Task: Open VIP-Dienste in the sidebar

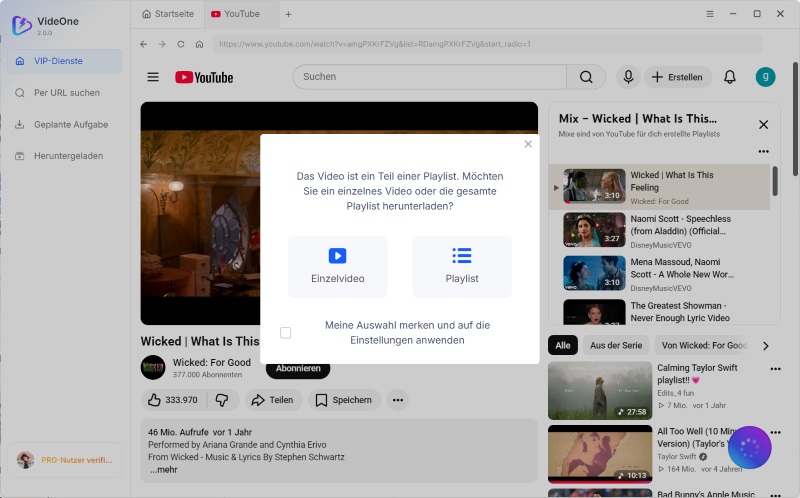Action: click(65, 61)
